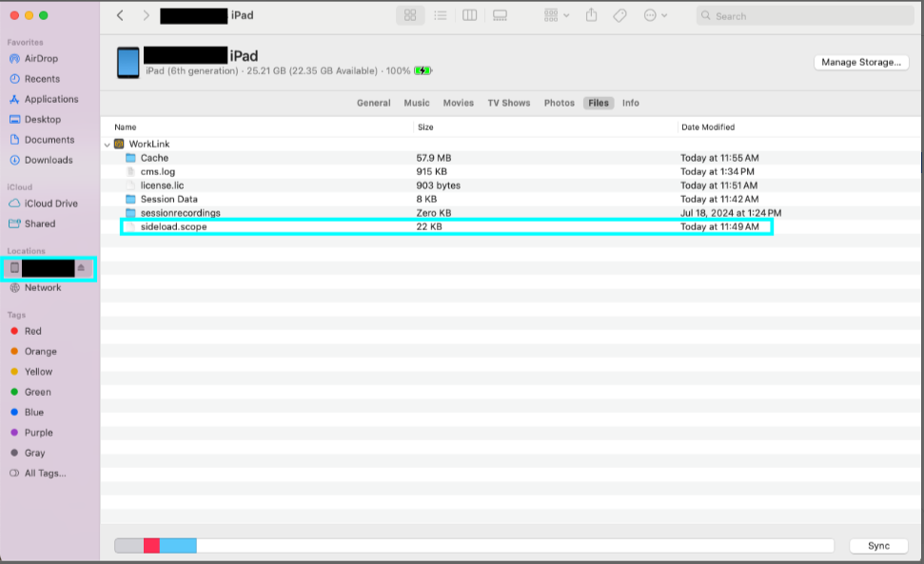Select the Red tag in sidebar
Viewport: 924px width, 564px height.
click(33, 331)
